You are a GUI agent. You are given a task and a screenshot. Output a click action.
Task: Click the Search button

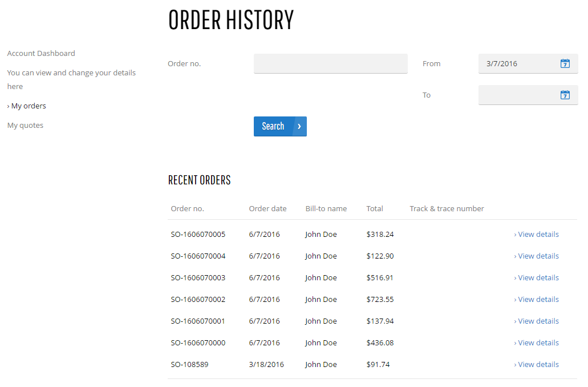tap(280, 127)
